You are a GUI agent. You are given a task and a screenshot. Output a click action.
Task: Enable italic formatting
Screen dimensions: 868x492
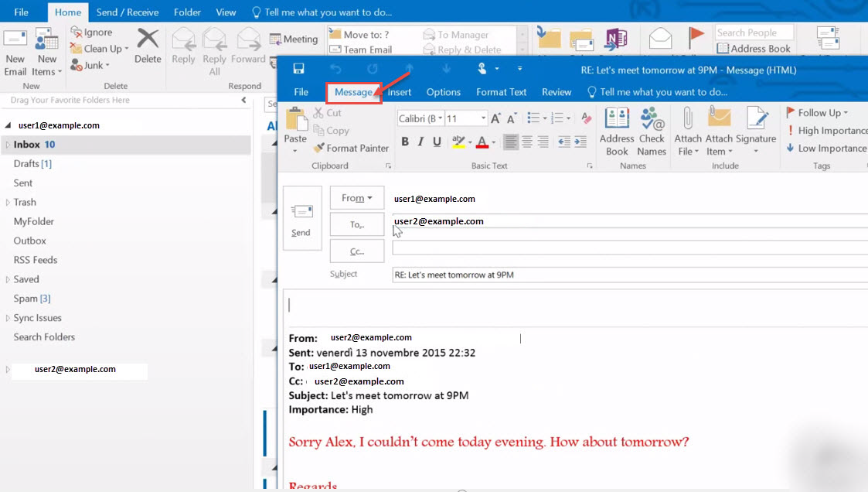pos(420,142)
